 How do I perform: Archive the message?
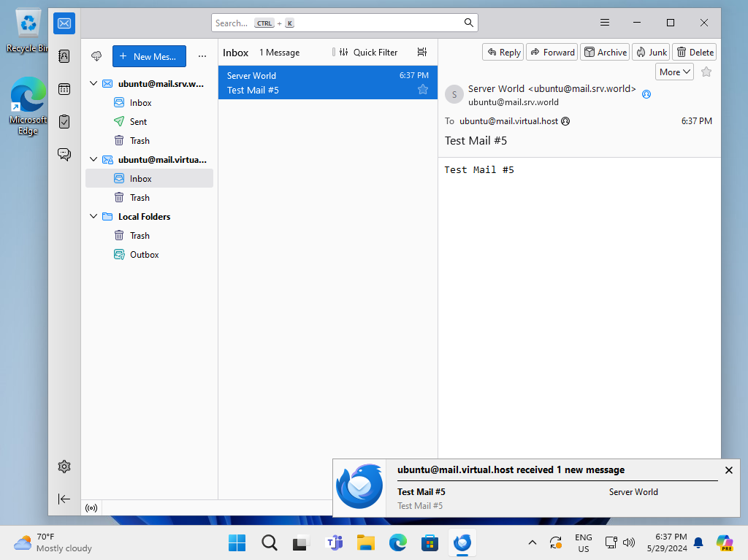click(x=606, y=52)
